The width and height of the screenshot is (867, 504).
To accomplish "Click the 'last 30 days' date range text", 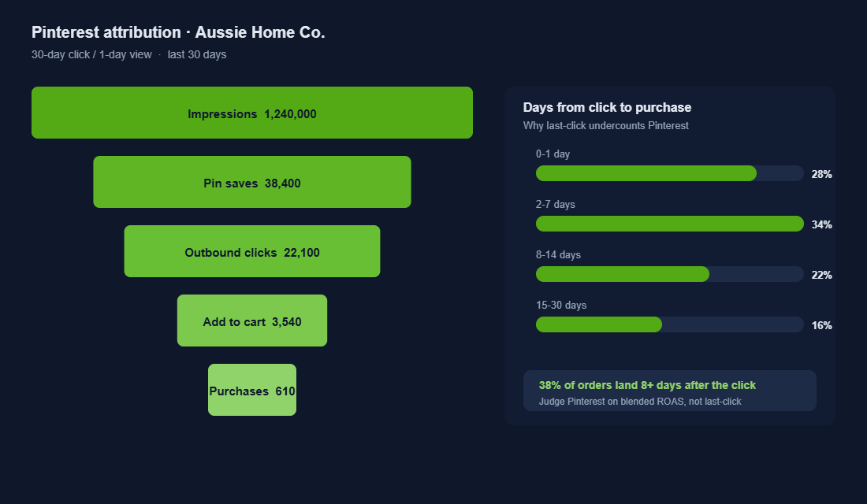I will (x=197, y=54).
